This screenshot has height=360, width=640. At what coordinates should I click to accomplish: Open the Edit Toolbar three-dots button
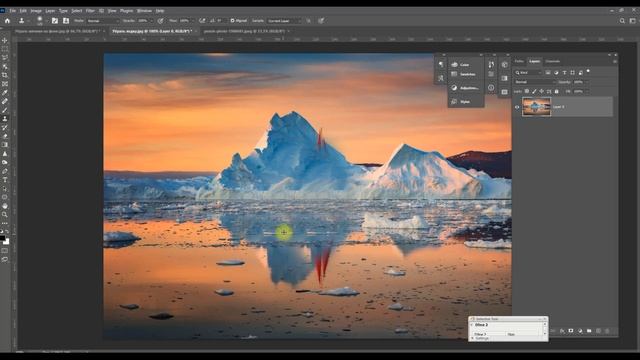[5, 223]
